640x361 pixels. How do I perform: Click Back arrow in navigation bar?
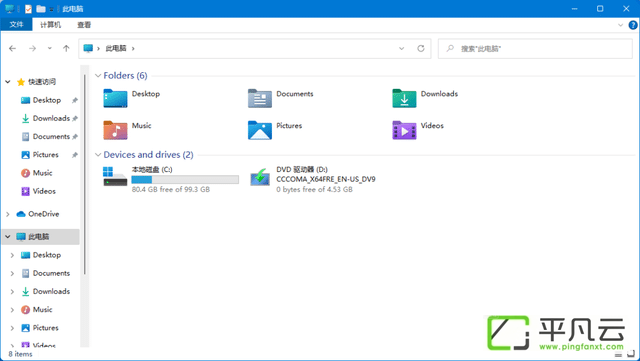(13, 49)
